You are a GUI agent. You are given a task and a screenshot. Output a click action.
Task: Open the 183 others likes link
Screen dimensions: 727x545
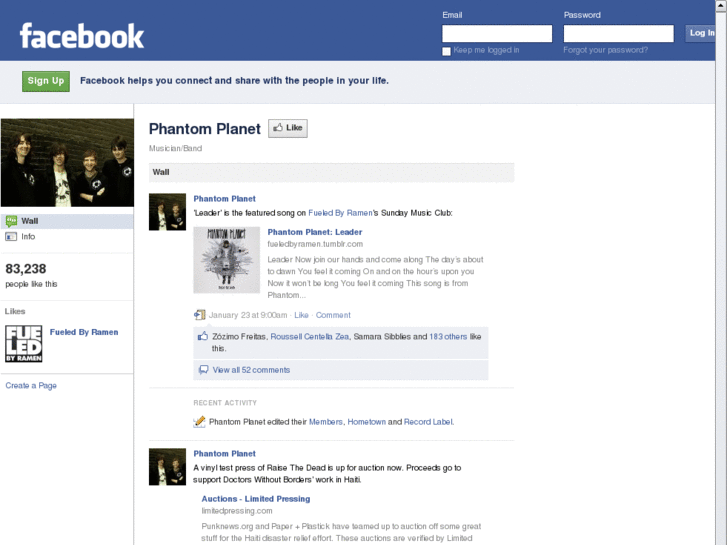click(x=448, y=336)
